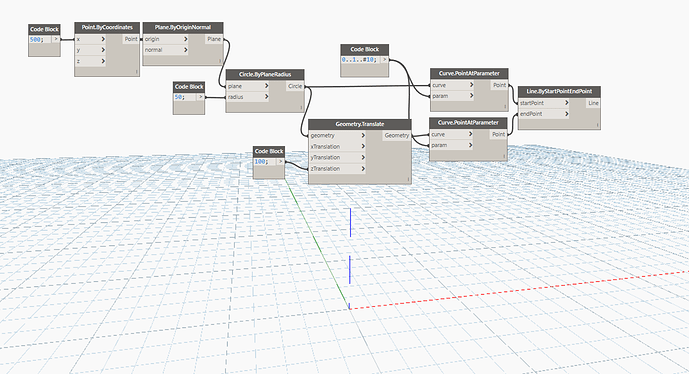This screenshot has width=689, height=374.
Task: Select Code Block header above 100;
Action: [269, 151]
